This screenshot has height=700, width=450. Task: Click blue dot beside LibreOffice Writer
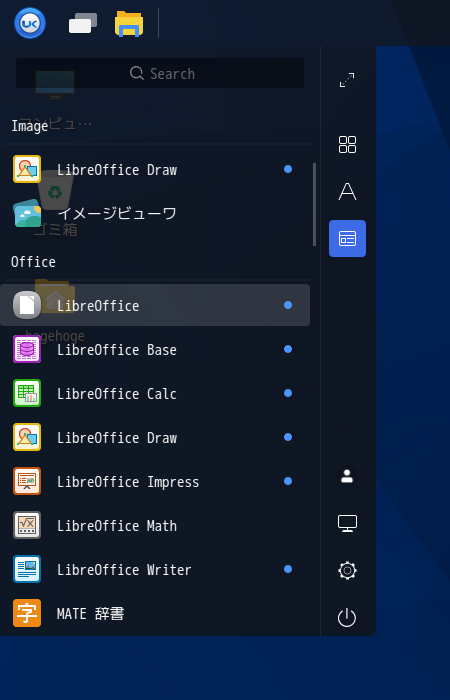tap(288, 569)
